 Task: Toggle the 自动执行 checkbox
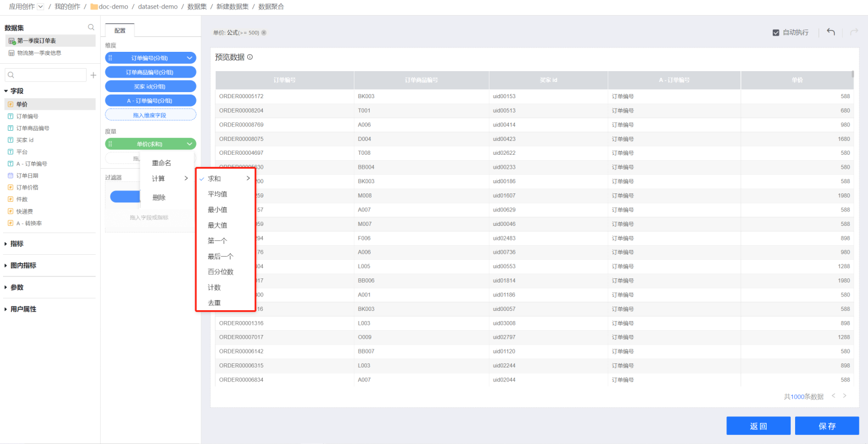coord(776,33)
